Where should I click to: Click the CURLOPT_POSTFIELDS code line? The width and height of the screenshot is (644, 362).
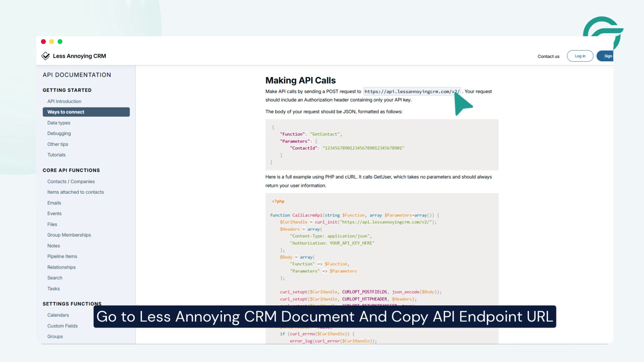361,292
